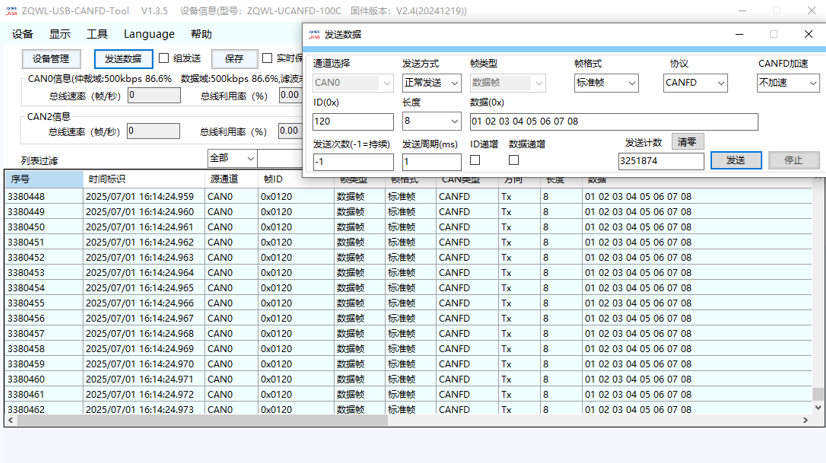Click the ID(0x) input field containing 120

click(352, 122)
